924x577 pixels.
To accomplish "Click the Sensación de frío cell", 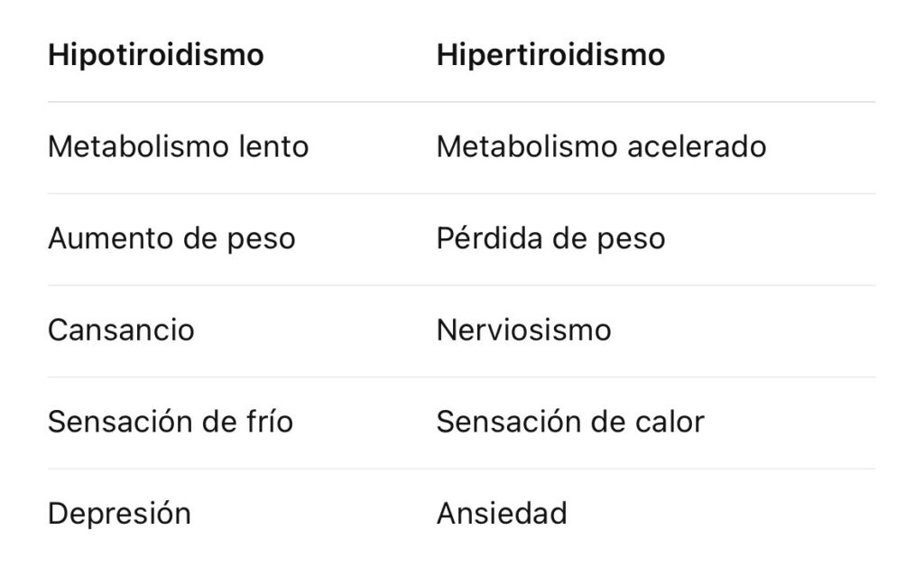I will (x=171, y=422).
